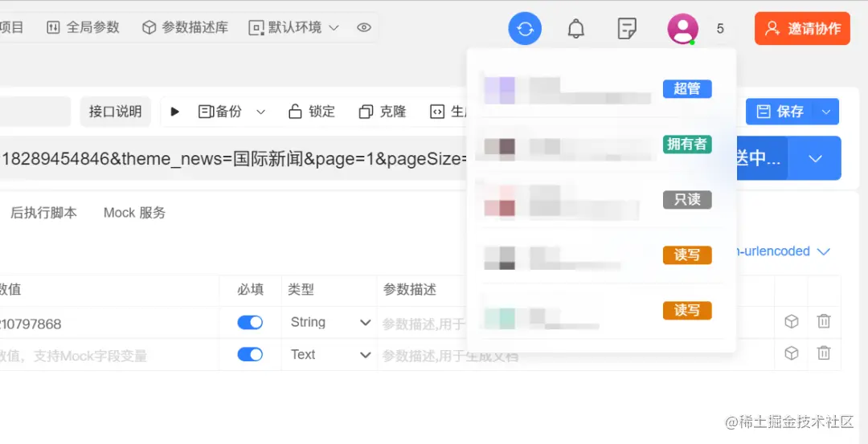
Task: Click the play triangle icon beside 备份
Action: (175, 112)
